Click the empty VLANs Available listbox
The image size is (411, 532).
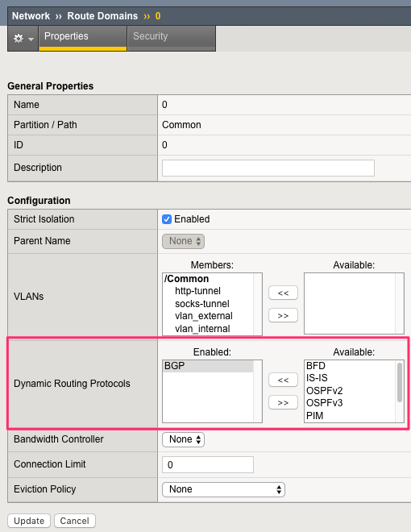(x=354, y=303)
